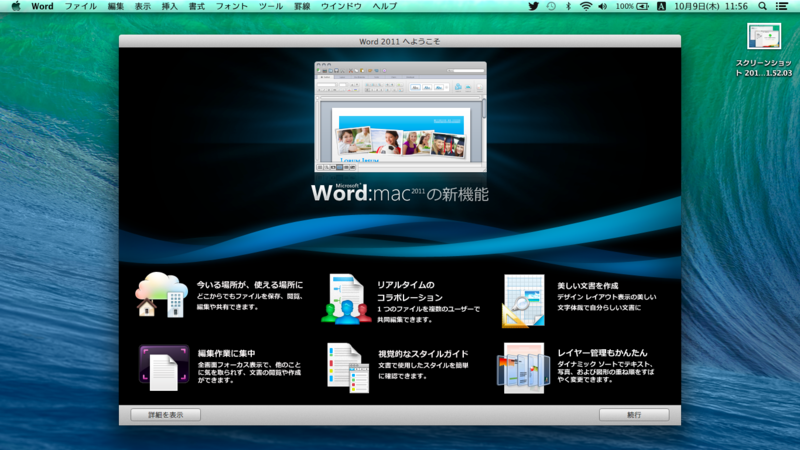800x450 pixels.
Task: Click the visual style guide icon
Action: [348, 368]
